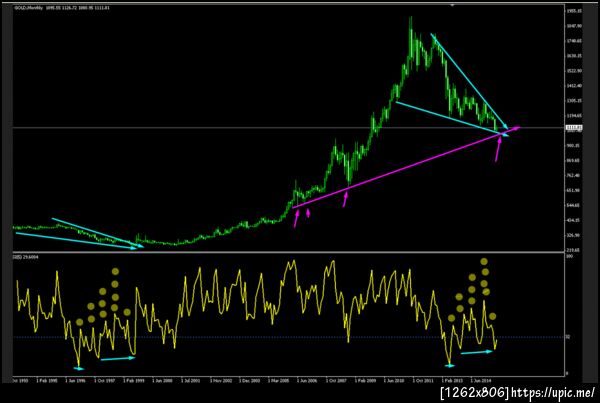Click the '1 Feb 2009' date label
Screen dimensions: 600x403
click(365, 381)
